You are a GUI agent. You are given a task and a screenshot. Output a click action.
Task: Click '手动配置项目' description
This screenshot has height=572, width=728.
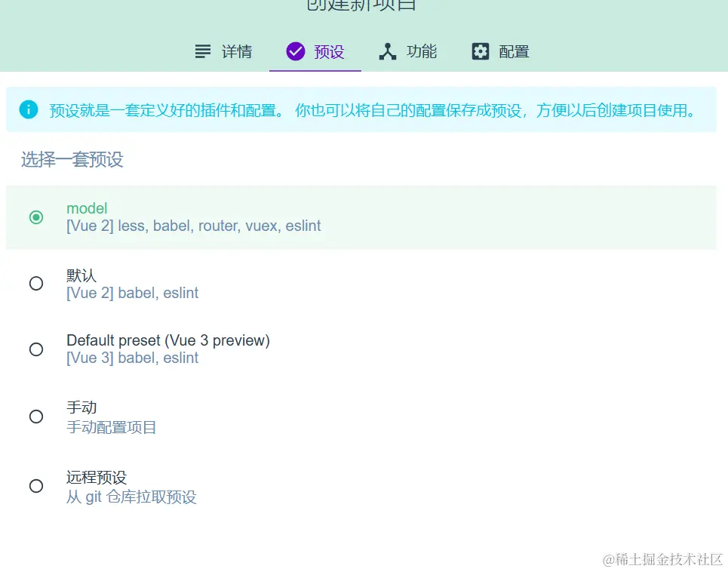point(111,427)
